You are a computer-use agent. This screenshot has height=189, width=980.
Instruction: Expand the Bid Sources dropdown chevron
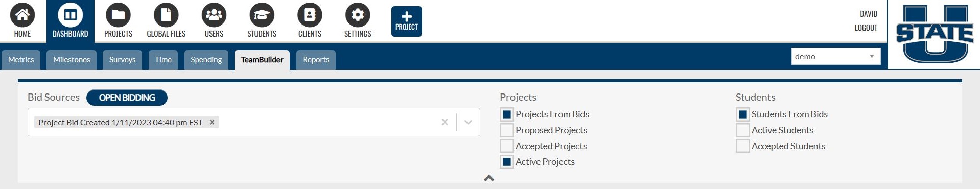tap(468, 122)
